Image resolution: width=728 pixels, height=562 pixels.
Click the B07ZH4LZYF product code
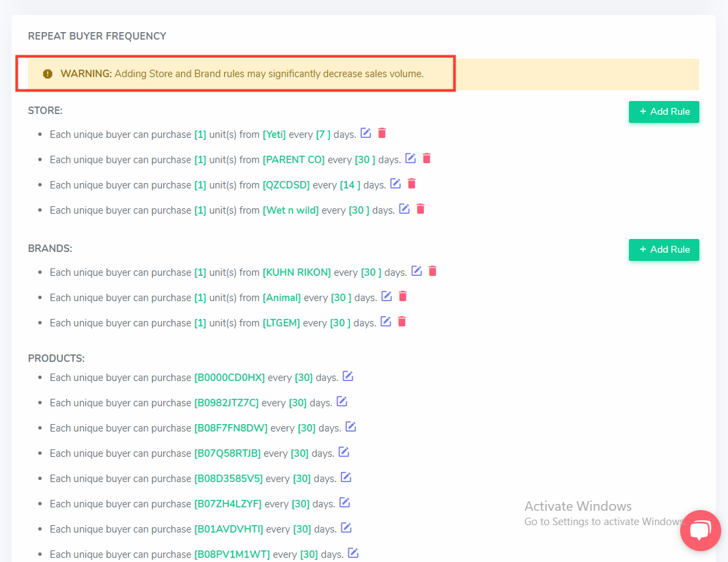tap(228, 504)
